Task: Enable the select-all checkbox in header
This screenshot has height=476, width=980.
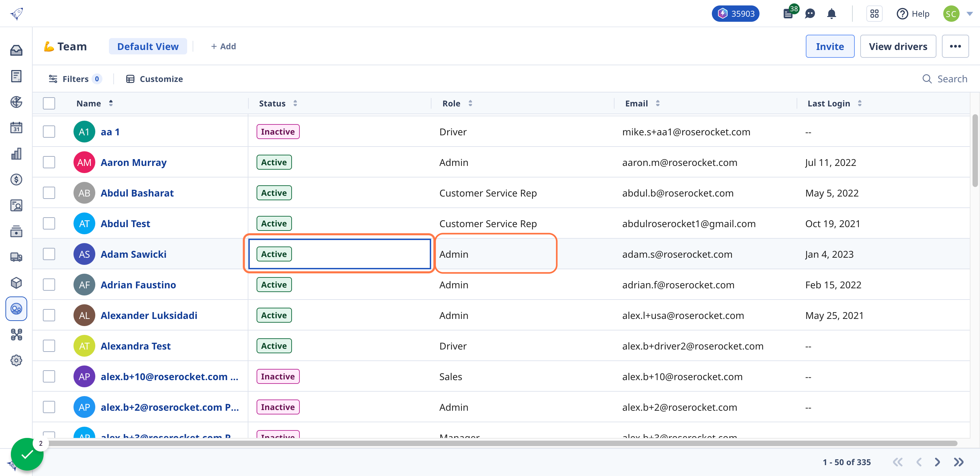Action: pos(49,102)
